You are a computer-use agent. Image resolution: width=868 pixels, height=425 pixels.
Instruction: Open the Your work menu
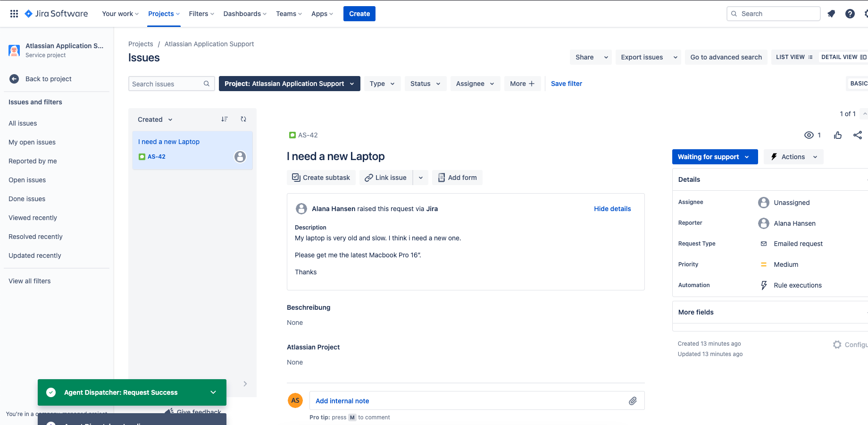(x=120, y=14)
